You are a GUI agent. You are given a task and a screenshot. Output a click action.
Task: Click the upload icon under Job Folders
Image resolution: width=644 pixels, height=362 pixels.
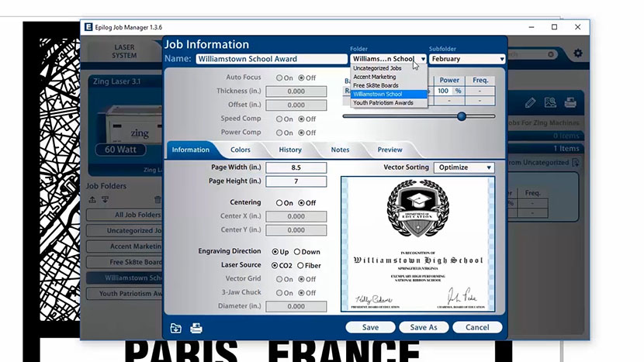coord(94,199)
